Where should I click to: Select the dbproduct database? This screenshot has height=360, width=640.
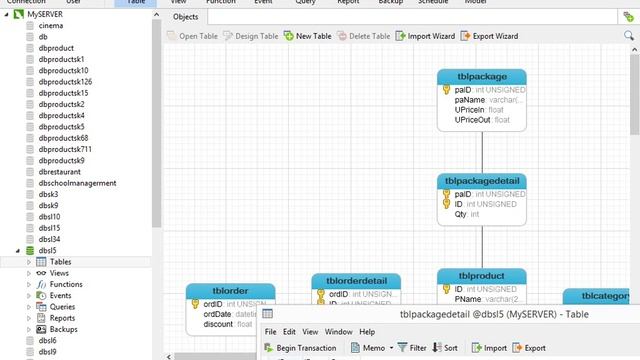click(x=56, y=48)
